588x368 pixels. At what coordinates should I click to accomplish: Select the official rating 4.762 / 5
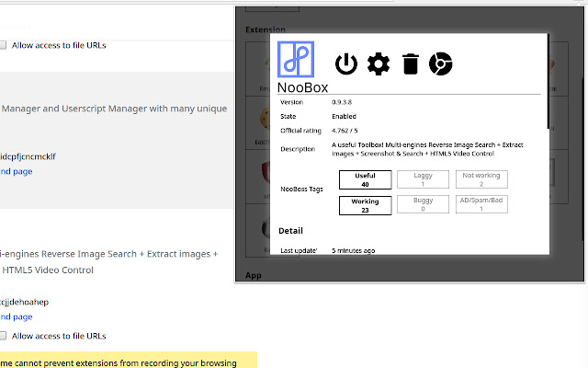tap(345, 131)
